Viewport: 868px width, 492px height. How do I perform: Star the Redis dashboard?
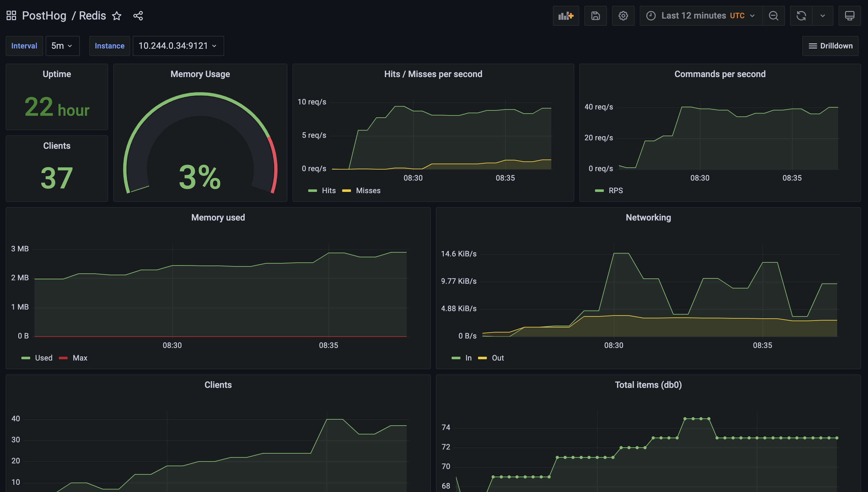(x=116, y=15)
